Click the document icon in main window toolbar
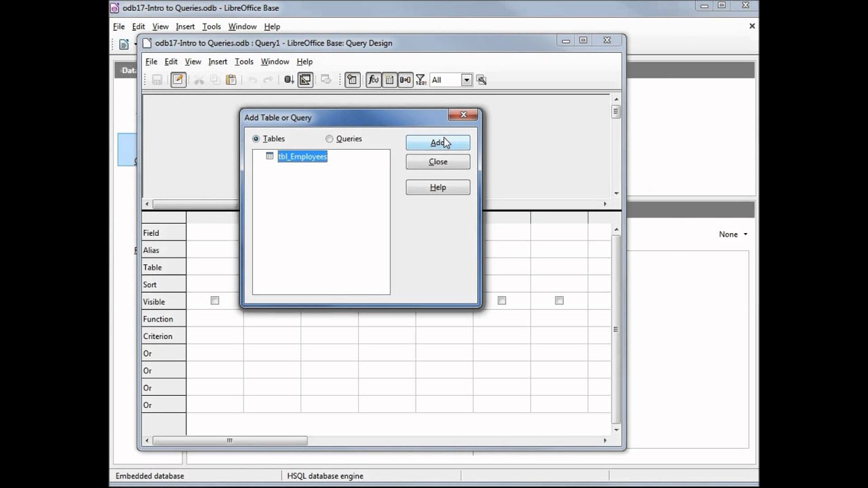The image size is (868, 488). click(124, 45)
